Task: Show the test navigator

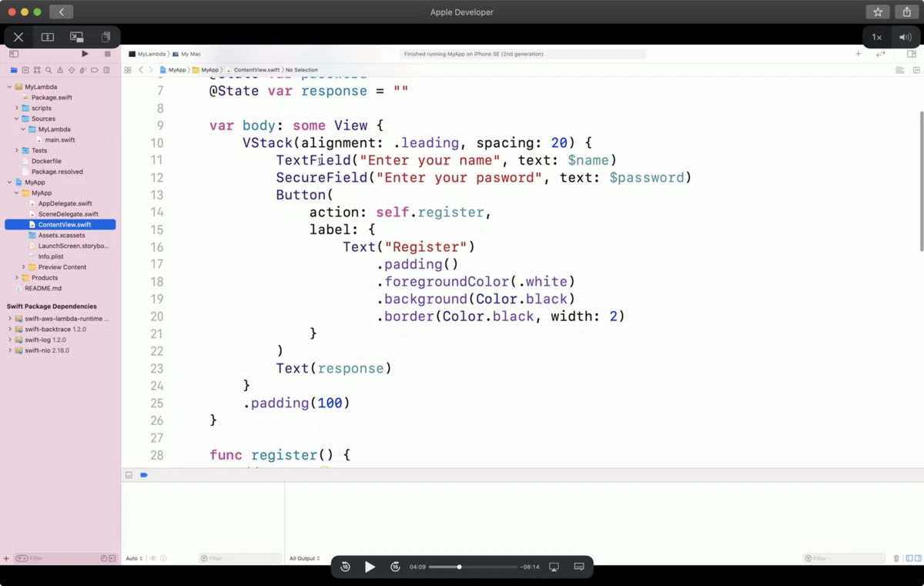Action: click(x=72, y=70)
